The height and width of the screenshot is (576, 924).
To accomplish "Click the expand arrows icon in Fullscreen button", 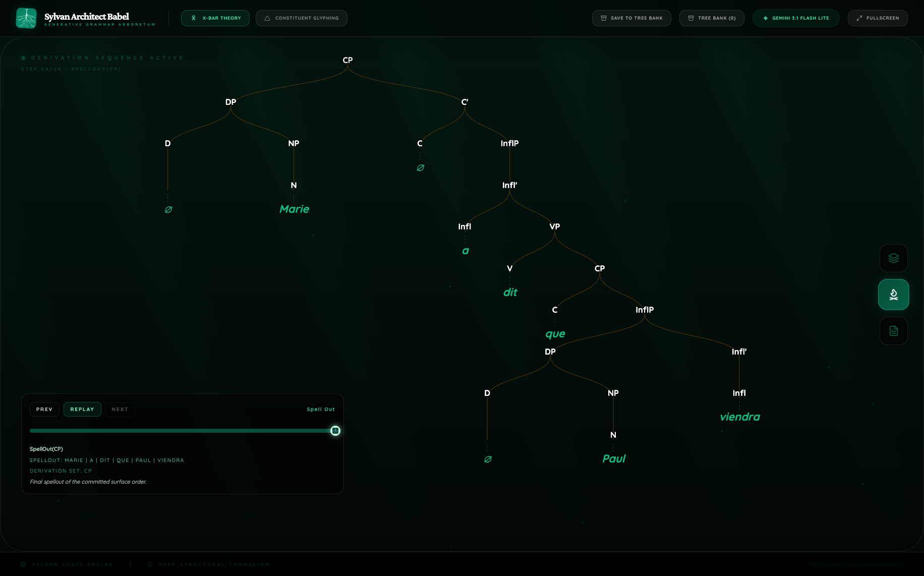I will tap(859, 18).
